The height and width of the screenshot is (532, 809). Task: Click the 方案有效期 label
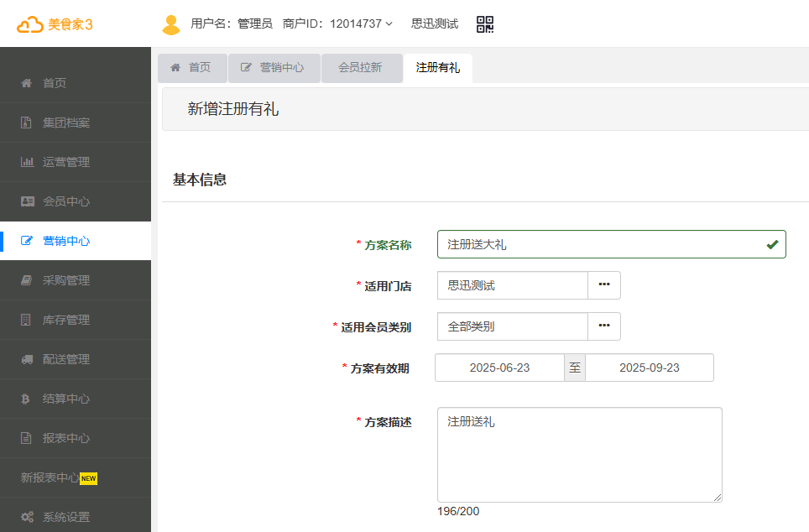click(x=379, y=368)
